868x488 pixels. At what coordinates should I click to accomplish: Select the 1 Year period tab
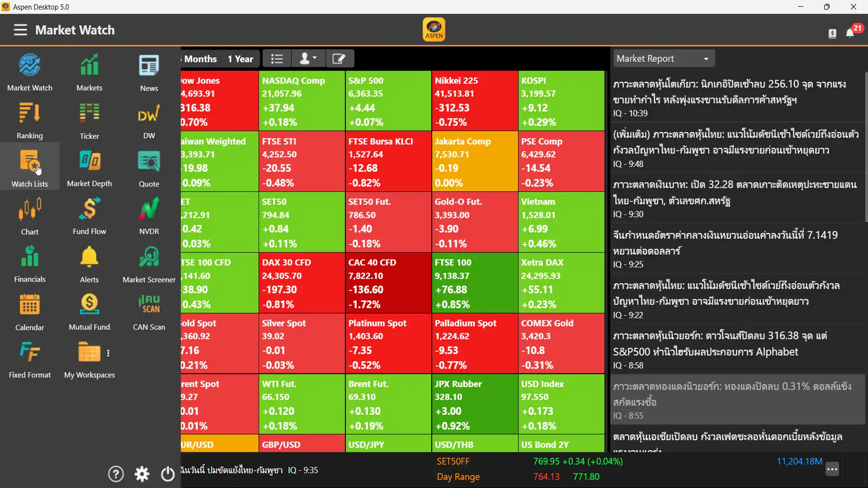240,59
